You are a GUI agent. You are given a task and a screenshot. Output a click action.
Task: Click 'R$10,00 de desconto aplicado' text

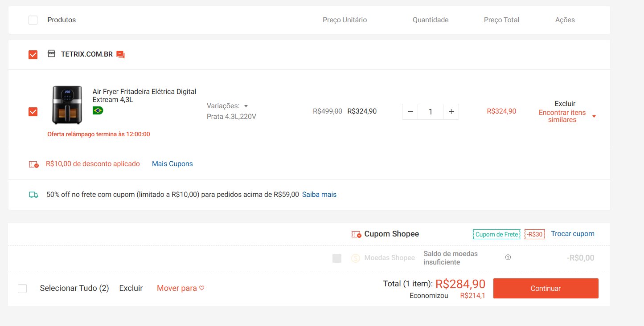tap(93, 164)
